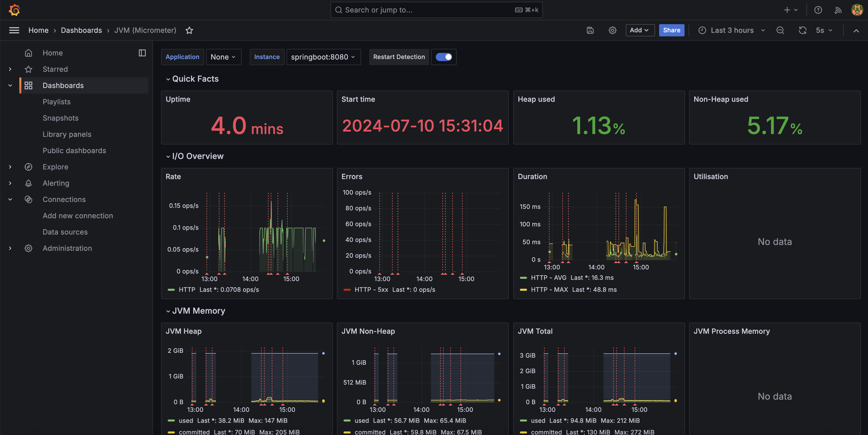
Task: Click the save dashboard icon
Action: 590,30
